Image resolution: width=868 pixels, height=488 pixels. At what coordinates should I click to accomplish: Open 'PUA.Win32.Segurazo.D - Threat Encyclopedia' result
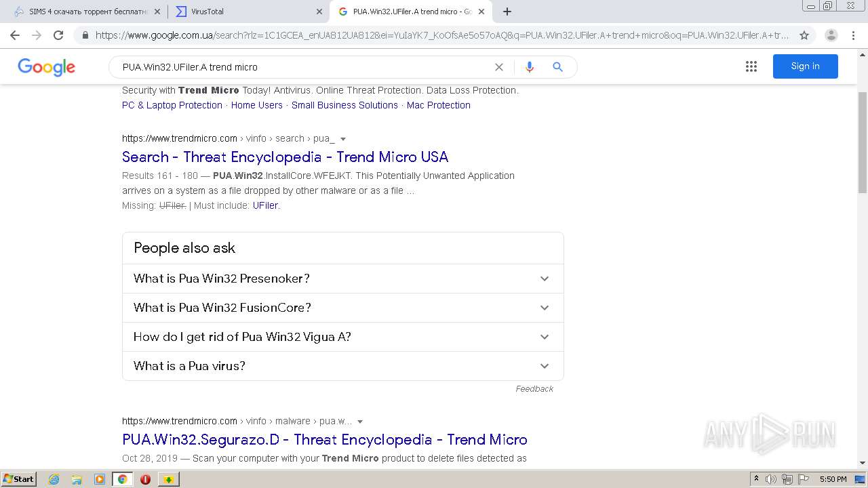(325, 439)
